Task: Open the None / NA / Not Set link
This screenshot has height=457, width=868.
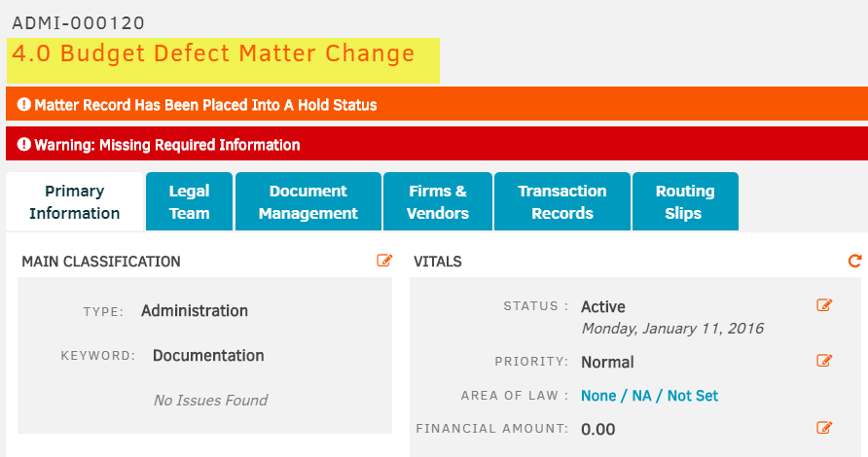Action: (x=649, y=396)
